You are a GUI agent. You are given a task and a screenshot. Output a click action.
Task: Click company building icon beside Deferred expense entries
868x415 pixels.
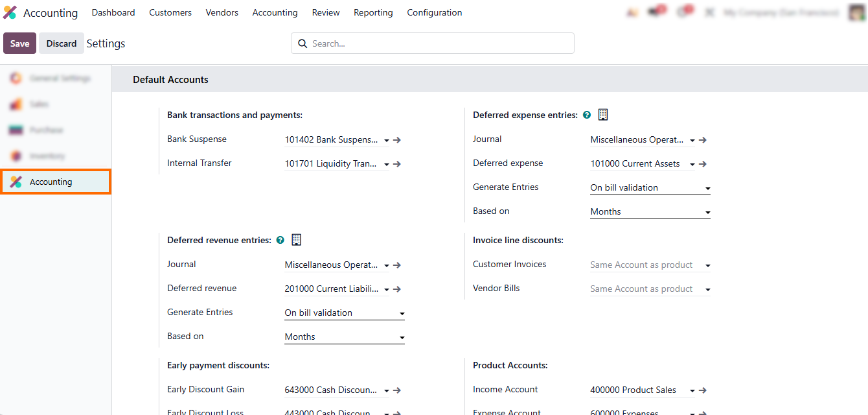pyautogui.click(x=603, y=115)
